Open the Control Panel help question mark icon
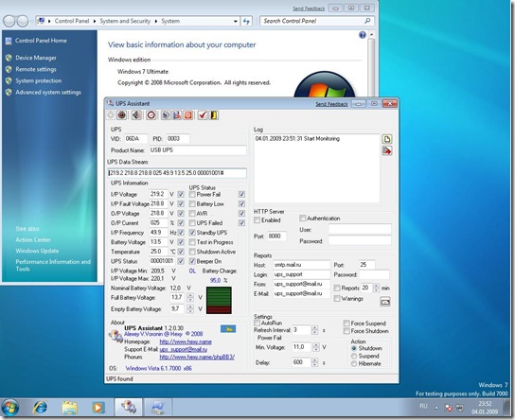This screenshot has width=515, height=420. click(363, 35)
